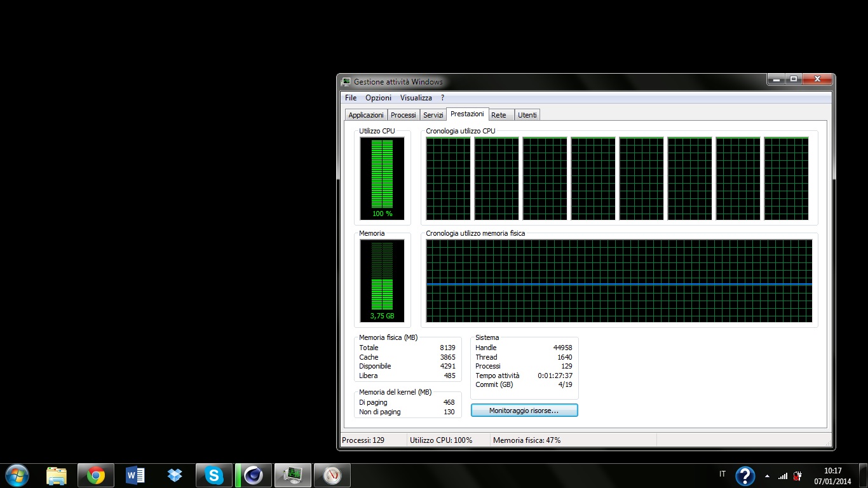The image size is (868, 488).
Task: Click the battery power plug tray icon
Action: [x=798, y=475]
